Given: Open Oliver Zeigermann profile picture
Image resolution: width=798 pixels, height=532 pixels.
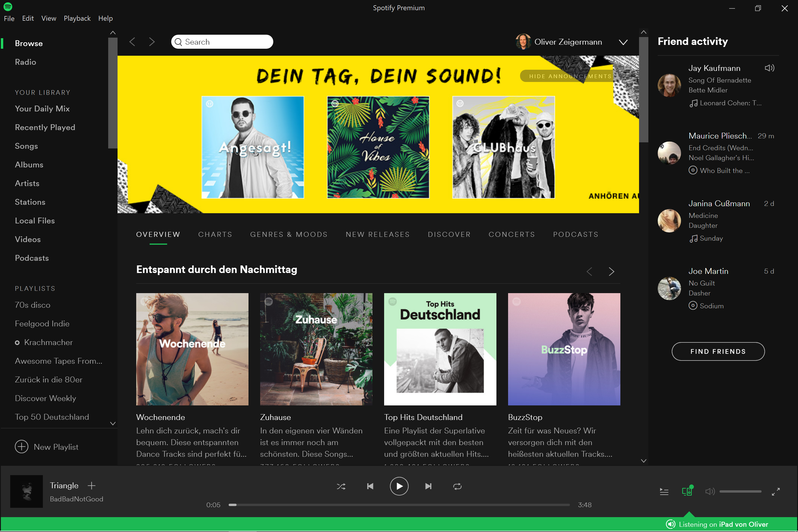Looking at the screenshot, I should pos(523,42).
